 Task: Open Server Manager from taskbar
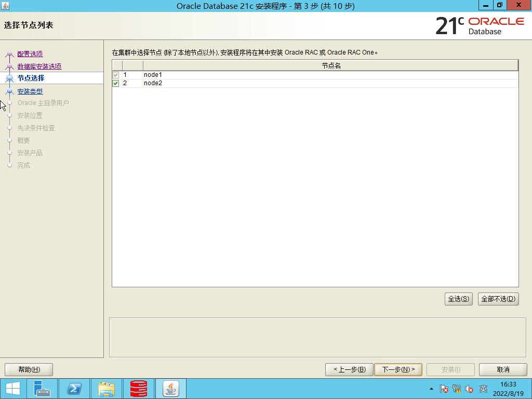click(x=42, y=389)
